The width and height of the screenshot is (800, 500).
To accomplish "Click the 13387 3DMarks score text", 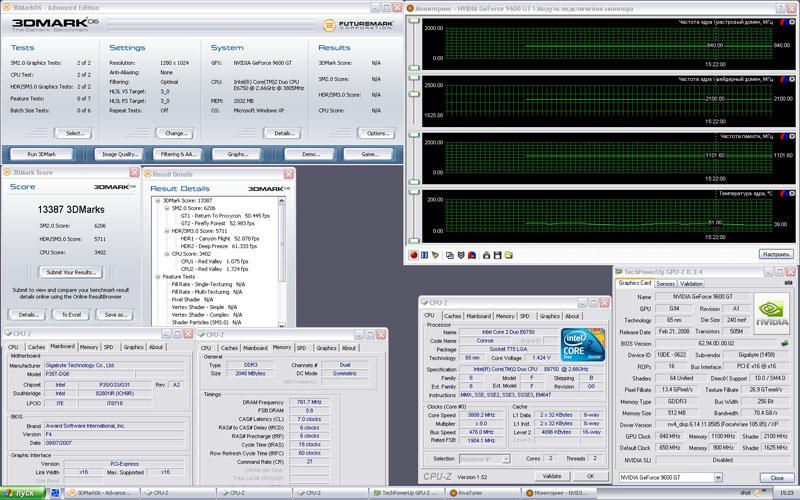I will point(71,210).
